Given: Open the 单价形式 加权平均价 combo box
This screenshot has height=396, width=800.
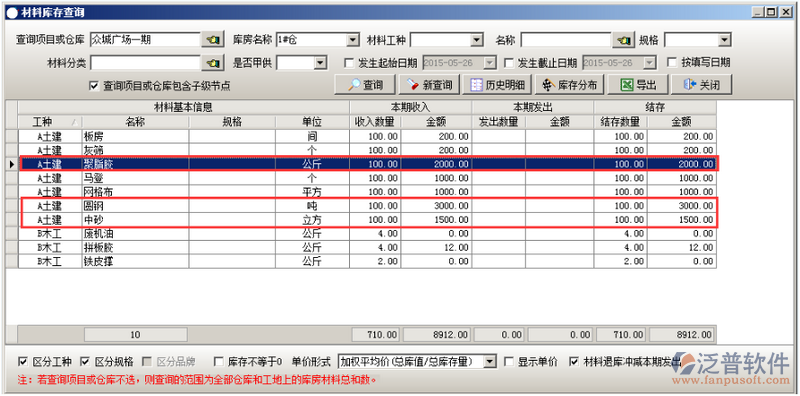Looking at the screenshot, I should (x=416, y=362).
